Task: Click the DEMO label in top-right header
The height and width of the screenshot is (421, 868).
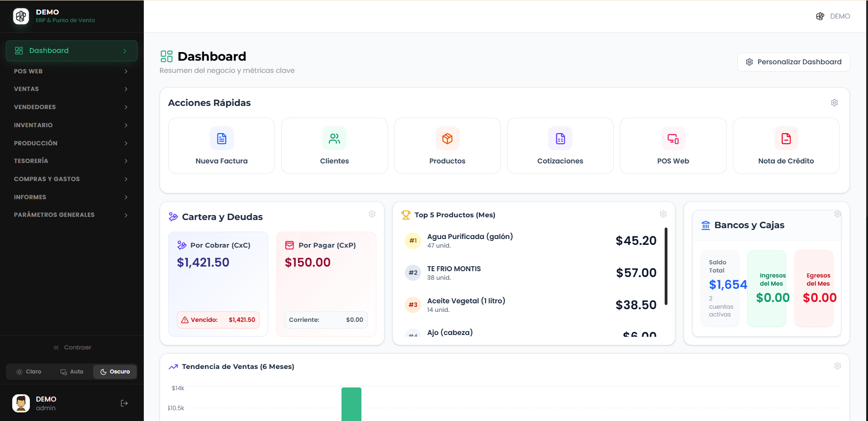Action: [x=840, y=16]
